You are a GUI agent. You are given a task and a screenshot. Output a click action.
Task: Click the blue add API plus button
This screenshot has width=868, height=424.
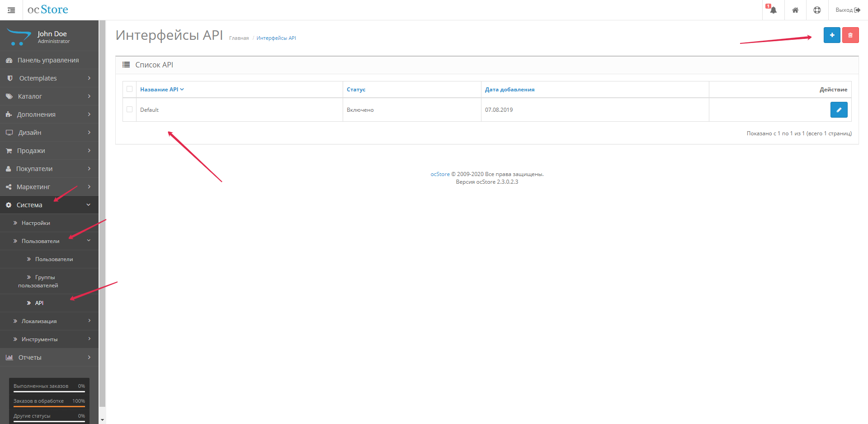(832, 35)
